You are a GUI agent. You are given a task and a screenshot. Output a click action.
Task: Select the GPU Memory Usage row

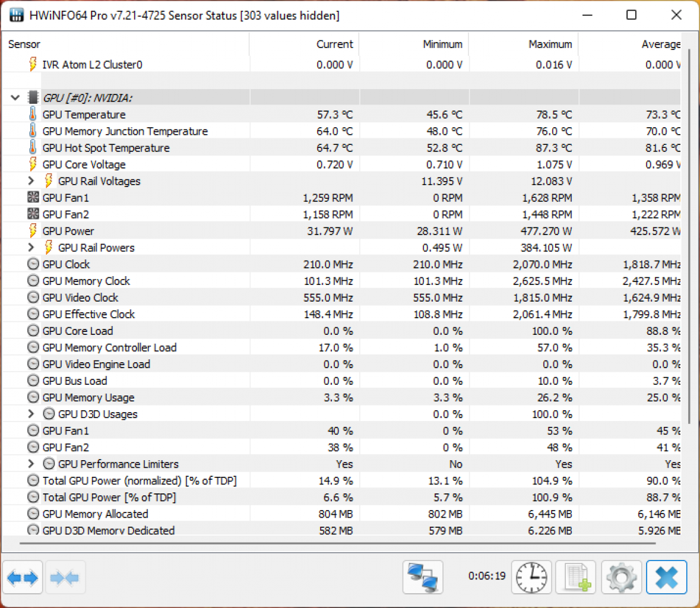click(x=342, y=397)
